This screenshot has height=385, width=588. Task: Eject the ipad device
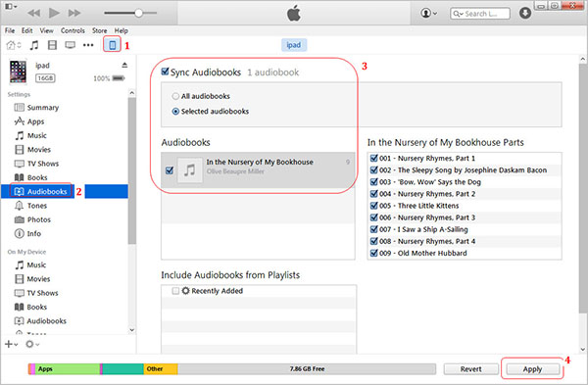(x=124, y=66)
